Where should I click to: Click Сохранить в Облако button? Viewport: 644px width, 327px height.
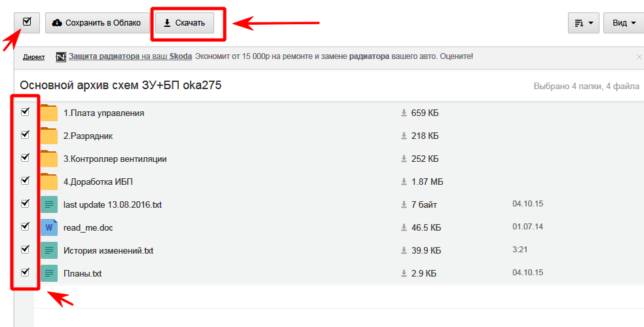click(x=96, y=23)
